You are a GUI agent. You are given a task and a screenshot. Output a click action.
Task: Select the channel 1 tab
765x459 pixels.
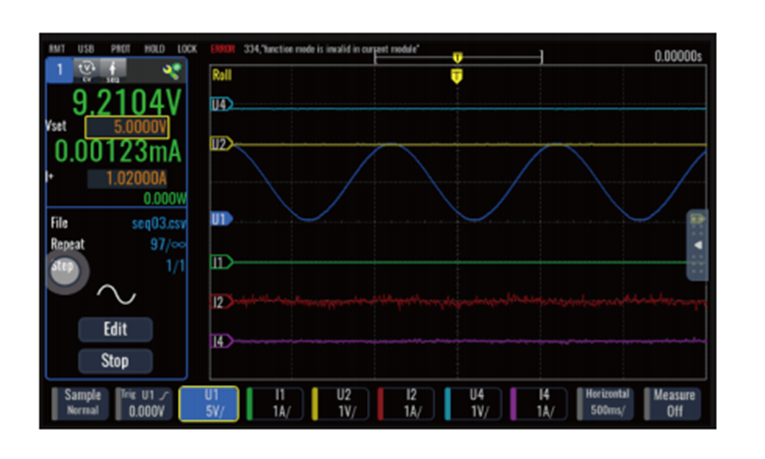tap(58, 71)
